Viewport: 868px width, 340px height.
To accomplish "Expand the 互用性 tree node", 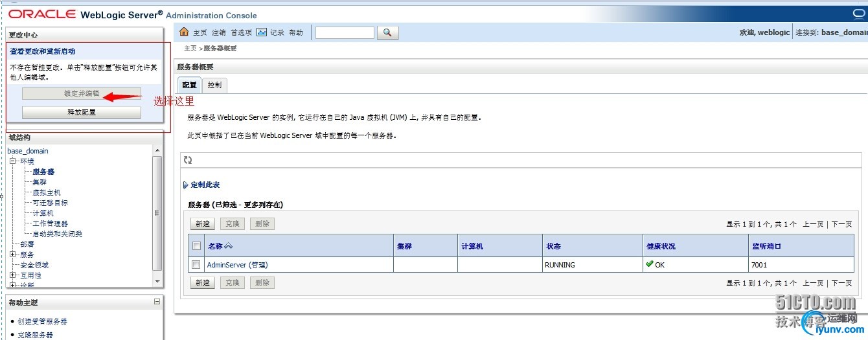I will [x=12, y=275].
